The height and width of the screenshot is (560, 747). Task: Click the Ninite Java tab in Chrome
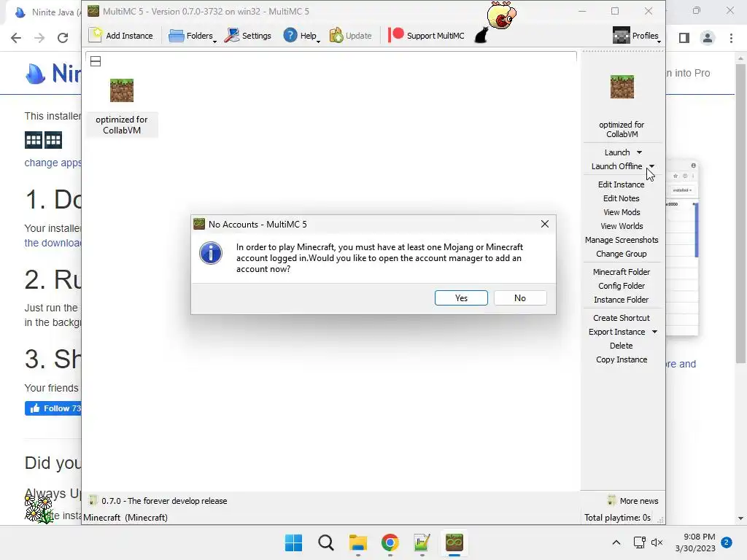click(47, 12)
